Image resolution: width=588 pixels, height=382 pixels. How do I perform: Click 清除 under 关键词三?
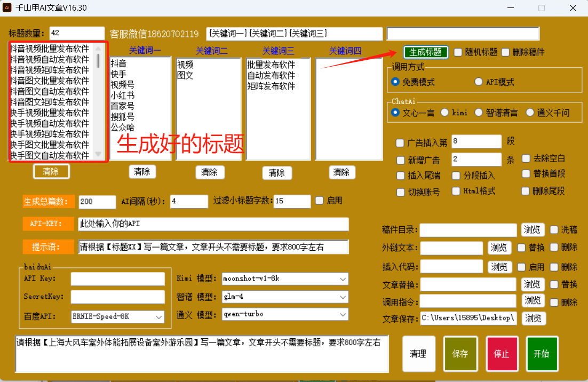tap(277, 173)
